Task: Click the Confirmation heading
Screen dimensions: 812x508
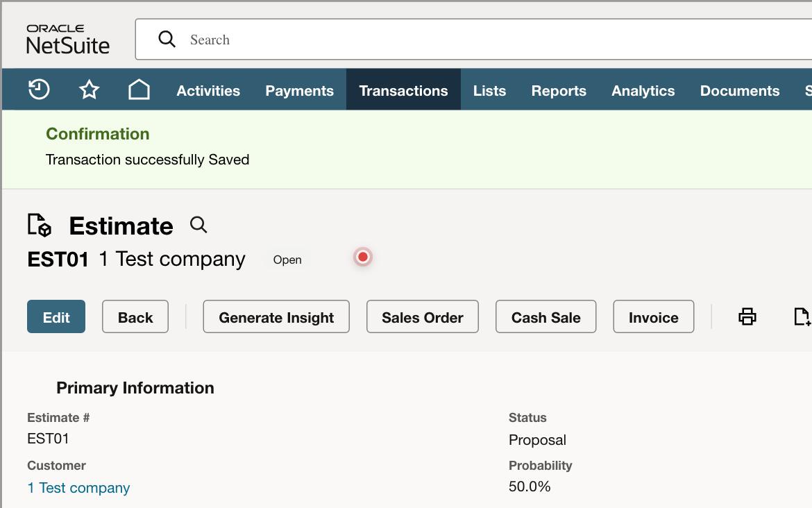Action: [x=98, y=134]
